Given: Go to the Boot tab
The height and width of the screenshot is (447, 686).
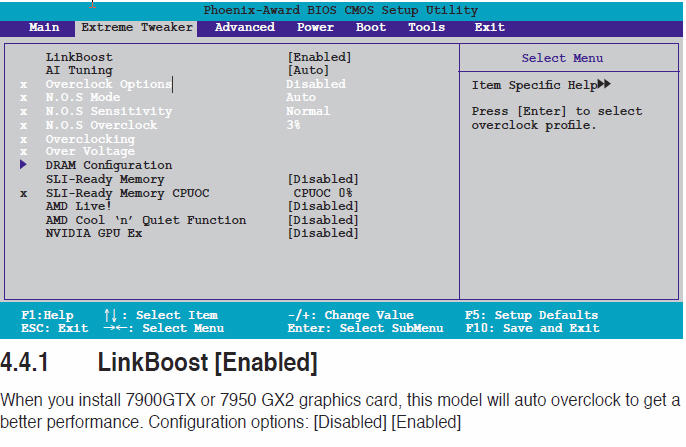Looking at the screenshot, I should [x=371, y=27].
